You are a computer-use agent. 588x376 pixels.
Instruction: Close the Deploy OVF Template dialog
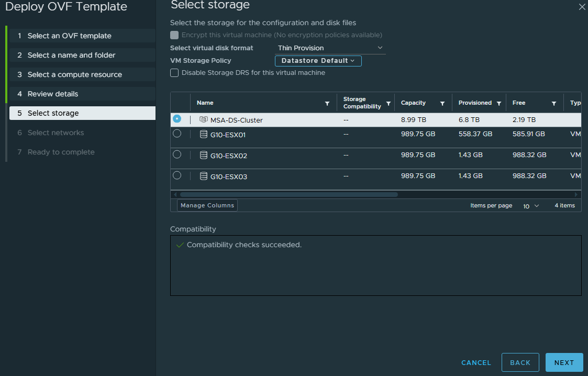click(x=582, y=7)
